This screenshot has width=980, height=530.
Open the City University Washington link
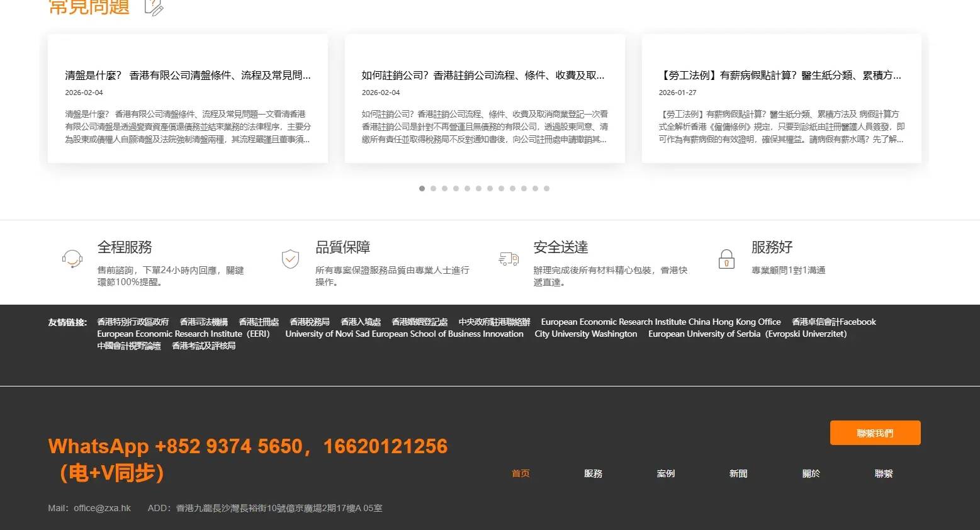pyautogui.click(x=585, y=334)
